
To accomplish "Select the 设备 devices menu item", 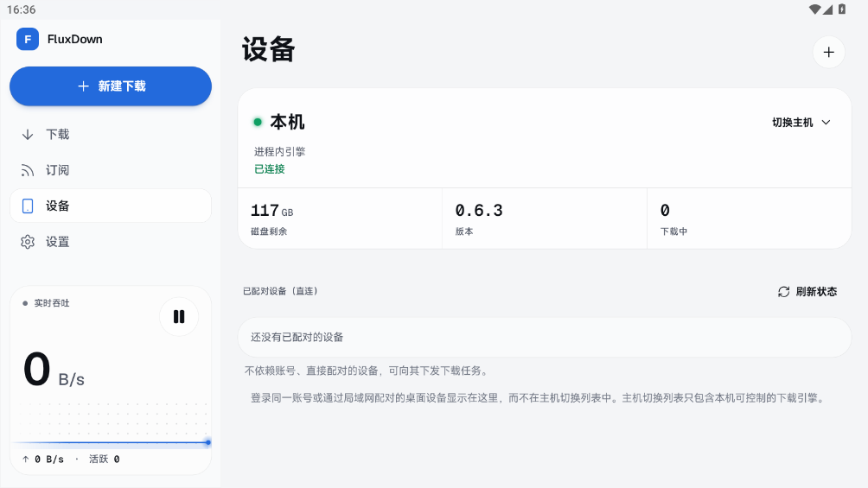I will (111, 206).
